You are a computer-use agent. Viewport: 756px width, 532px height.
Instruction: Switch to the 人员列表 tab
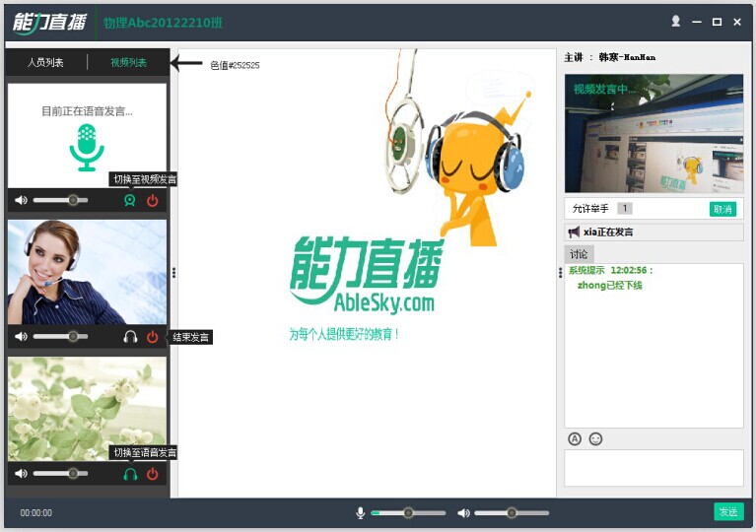(x=45, y=62)
